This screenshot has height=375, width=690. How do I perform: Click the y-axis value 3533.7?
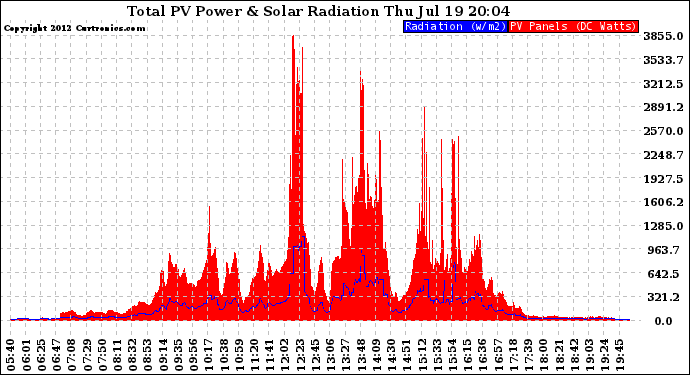663,60
